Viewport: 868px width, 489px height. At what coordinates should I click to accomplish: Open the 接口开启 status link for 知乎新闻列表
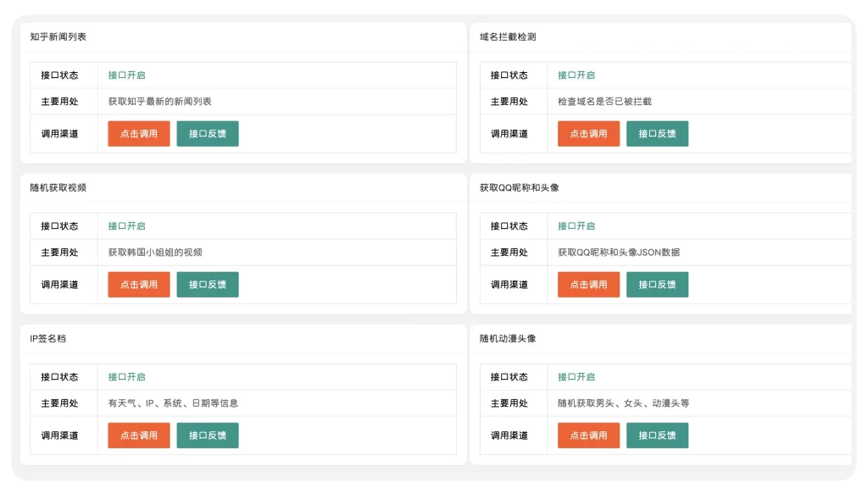(126, 75)
